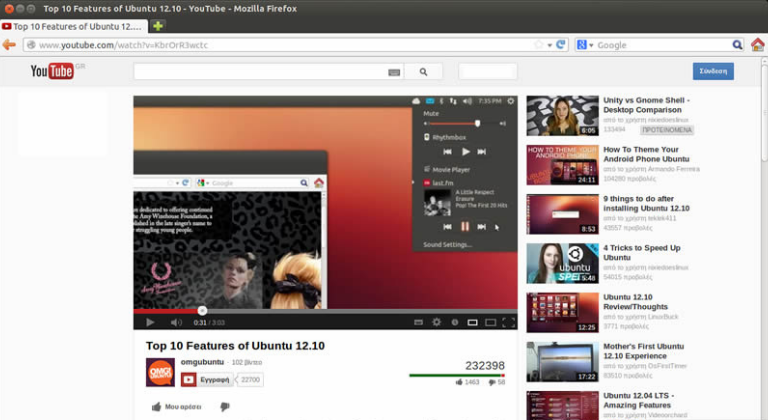Click the 9 things to do after installing thumbnail
Image resolution: width=768 pixels, height=420 pixels.
(562, 214)
